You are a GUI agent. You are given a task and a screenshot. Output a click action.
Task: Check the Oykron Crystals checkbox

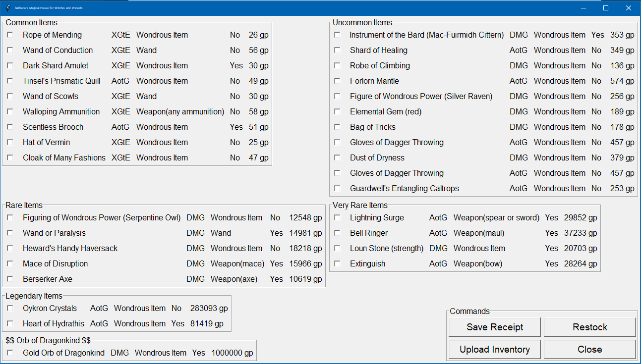[x=10, y=309]
